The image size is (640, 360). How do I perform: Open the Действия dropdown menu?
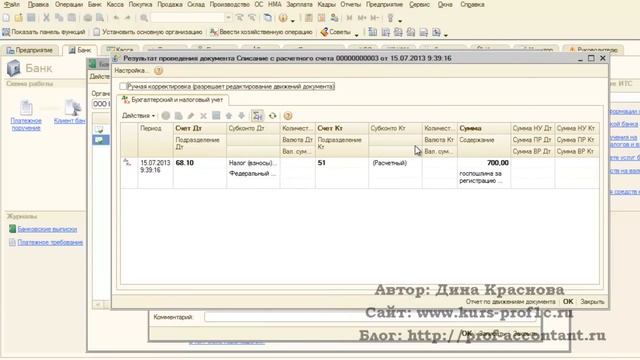138,116
